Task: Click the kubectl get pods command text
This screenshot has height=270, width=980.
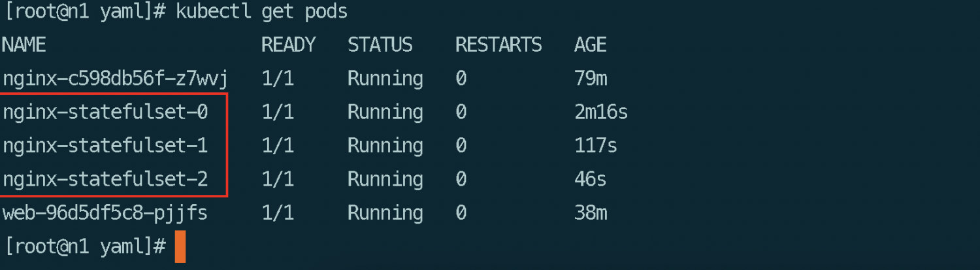Action: (x=261, y=12)
